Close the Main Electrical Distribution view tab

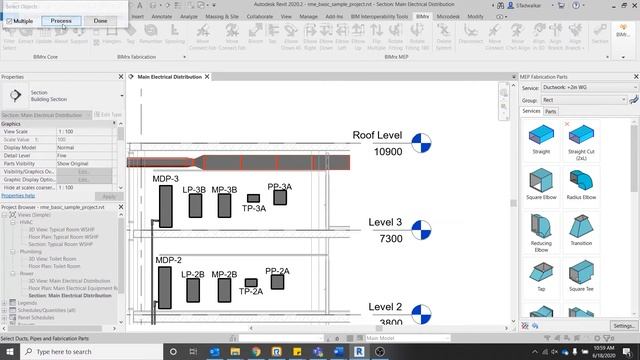coord(207,77)
